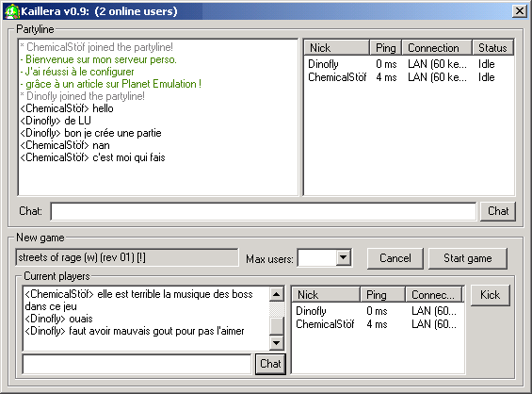The width and height of the screenshot is (532, 394).
Task: Select ChemicalStöf in the partyline user list
Action: coord(337,77)
